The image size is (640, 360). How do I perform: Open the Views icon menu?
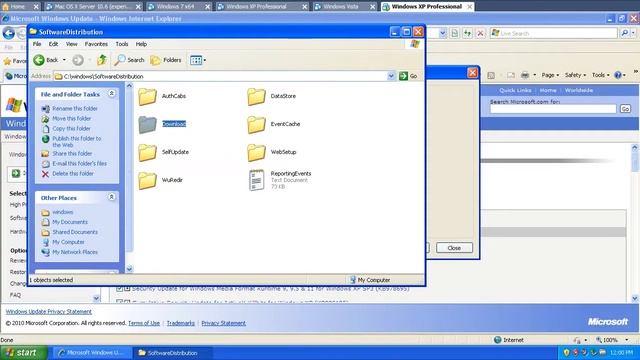(198, 60)
